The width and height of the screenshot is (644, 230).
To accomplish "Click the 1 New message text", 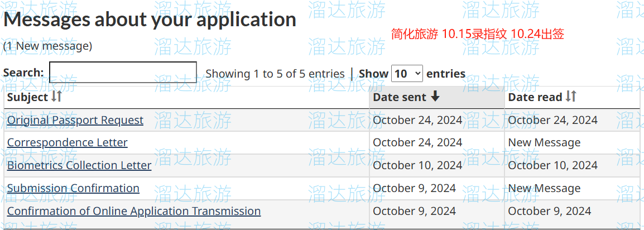I will point(47,46).
